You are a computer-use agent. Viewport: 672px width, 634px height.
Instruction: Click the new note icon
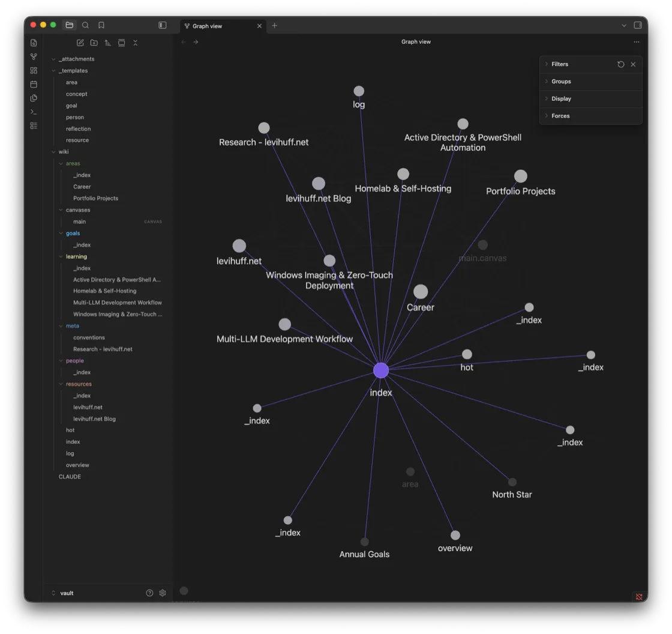click(80, 43)
